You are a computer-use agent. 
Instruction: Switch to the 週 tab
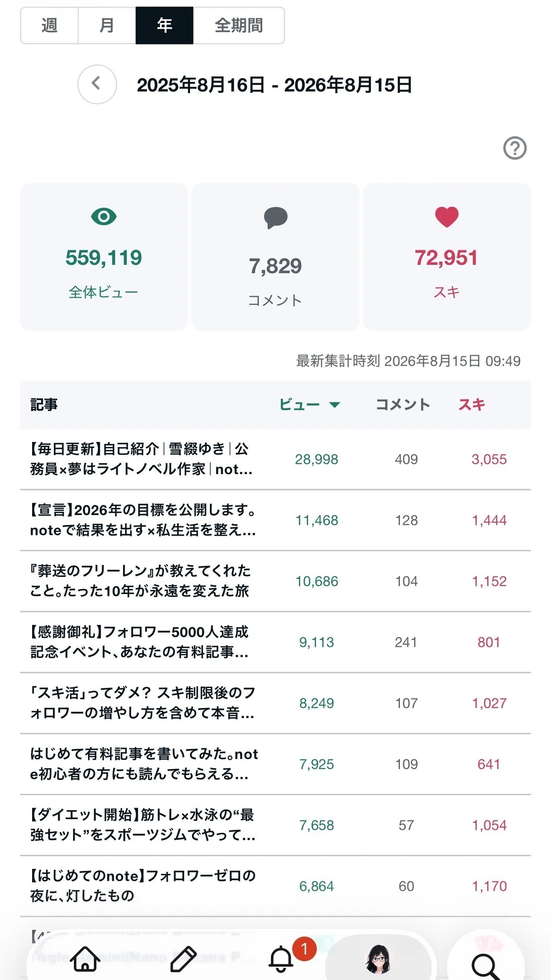50,25
